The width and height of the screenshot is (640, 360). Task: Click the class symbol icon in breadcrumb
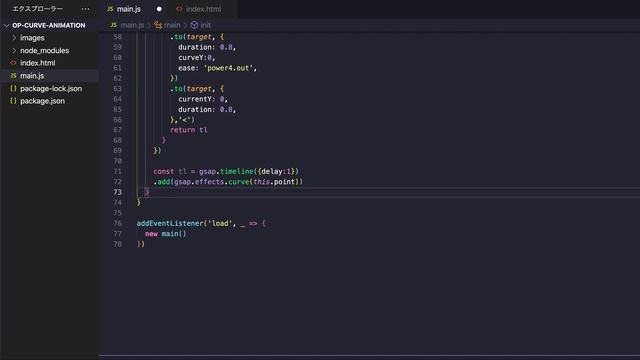158,25
